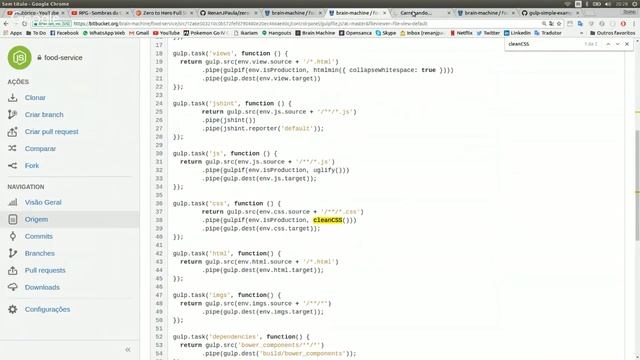Open the Configurações navigation link

(47, 309)
